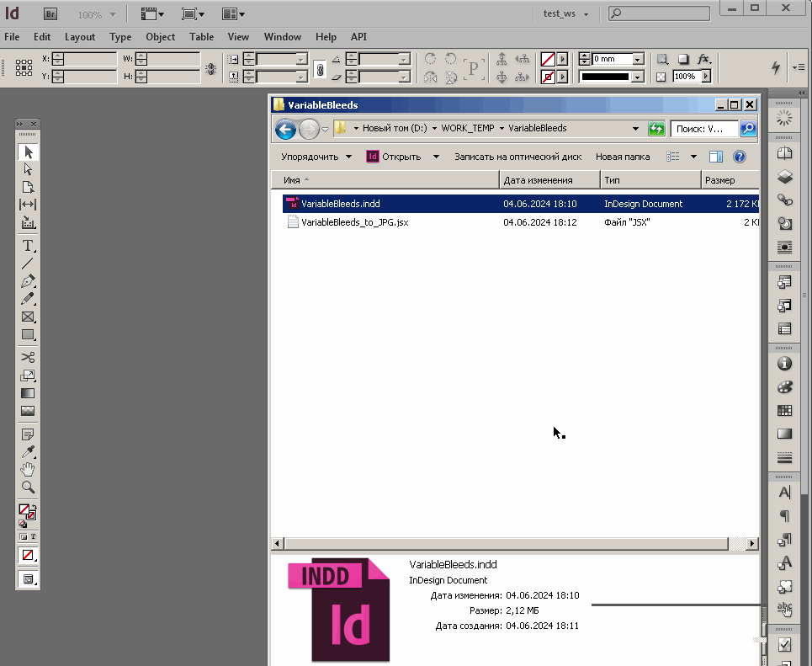The width and height of the screenshot is (812, 666).
Task: Open the Color palette panel icon
Action: pos(784,387)
